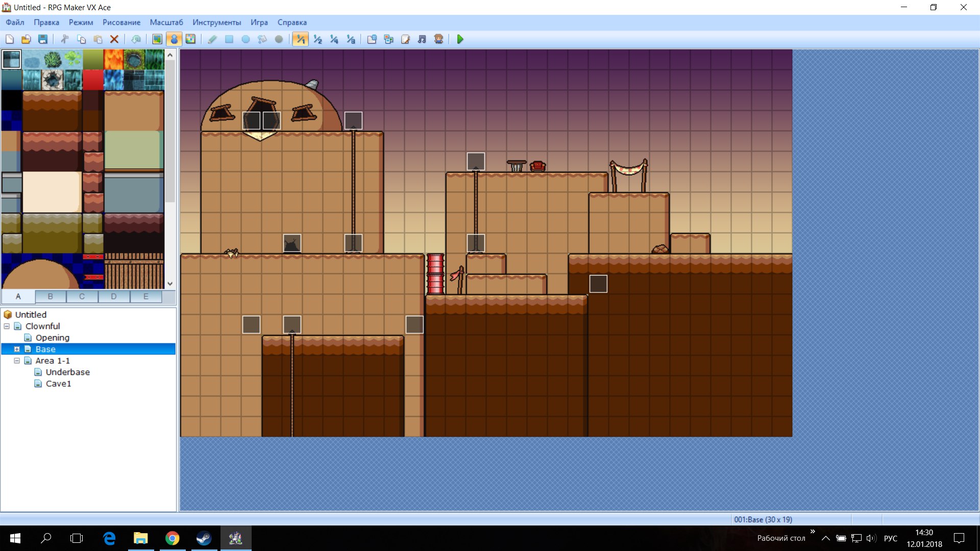The height and width of the screenshot is (551, 980).
Task: Open the Игра menu
Action: 259,22
